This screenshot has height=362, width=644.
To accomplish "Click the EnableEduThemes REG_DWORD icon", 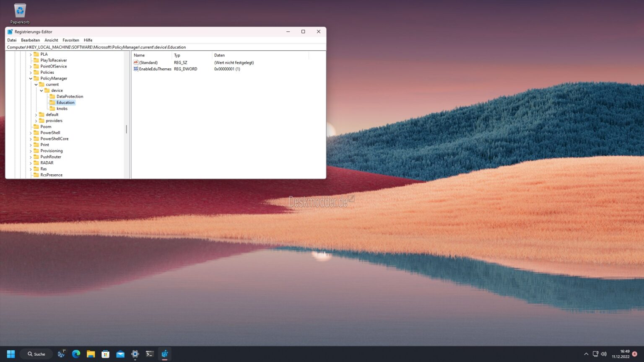I will coord(135,69).
